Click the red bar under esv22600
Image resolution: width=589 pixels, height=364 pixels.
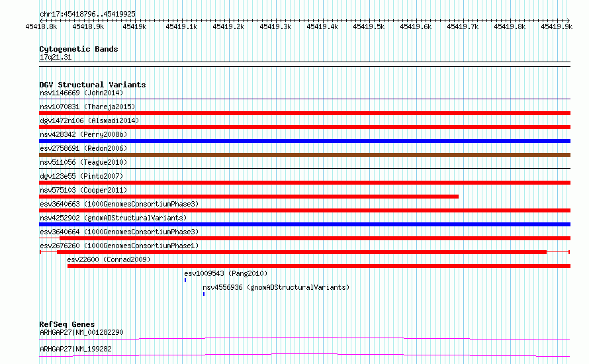point(319,266)
